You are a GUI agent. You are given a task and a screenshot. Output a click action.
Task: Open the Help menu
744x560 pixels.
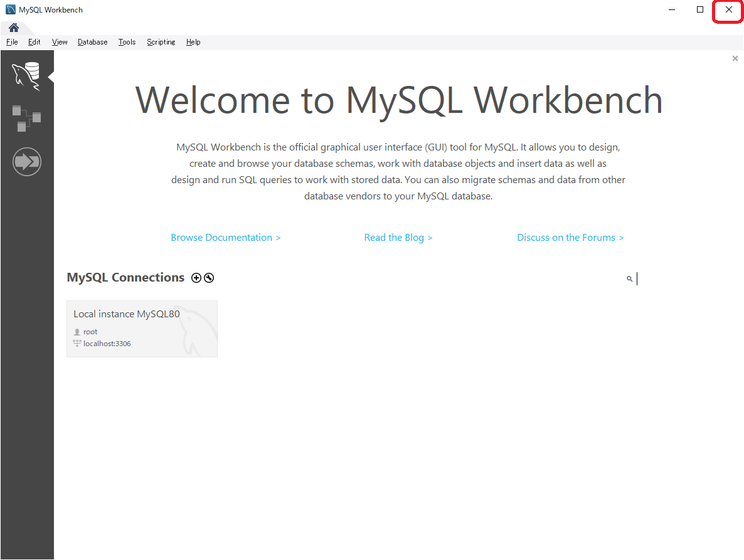[x=193, y=42]
